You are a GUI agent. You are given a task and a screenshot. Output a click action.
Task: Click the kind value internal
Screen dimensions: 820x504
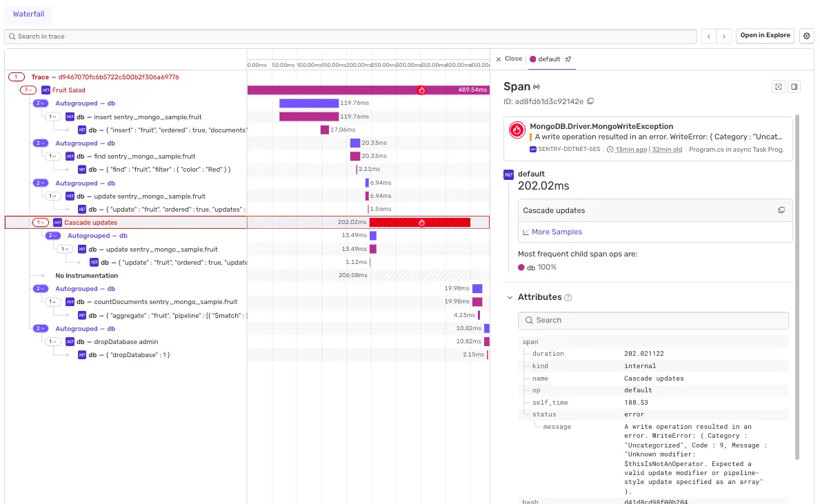pos(639,366)
